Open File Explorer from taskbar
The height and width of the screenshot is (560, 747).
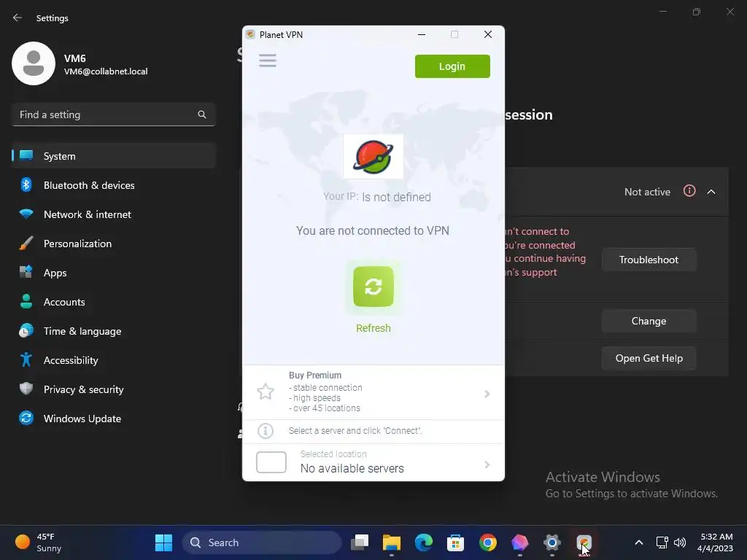391,542
